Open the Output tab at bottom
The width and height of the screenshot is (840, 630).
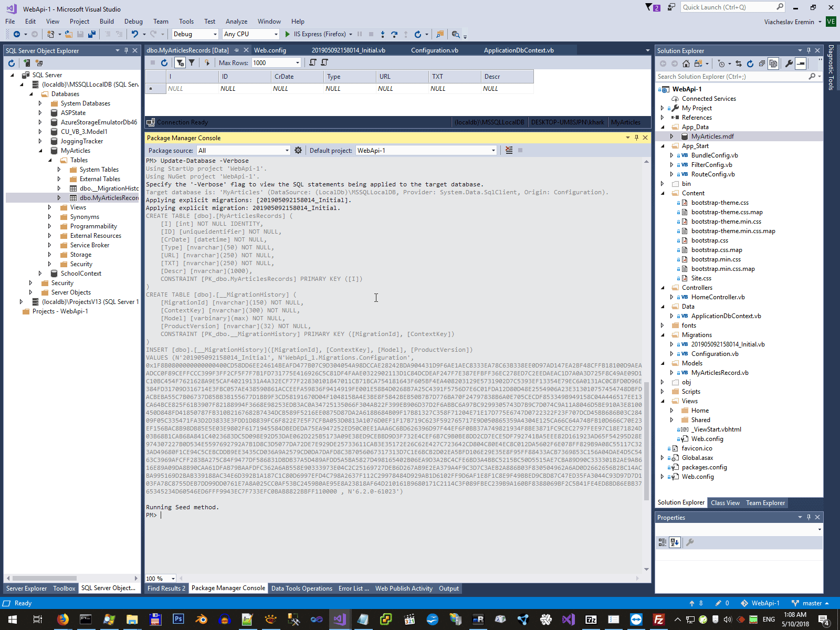point(449,589)
